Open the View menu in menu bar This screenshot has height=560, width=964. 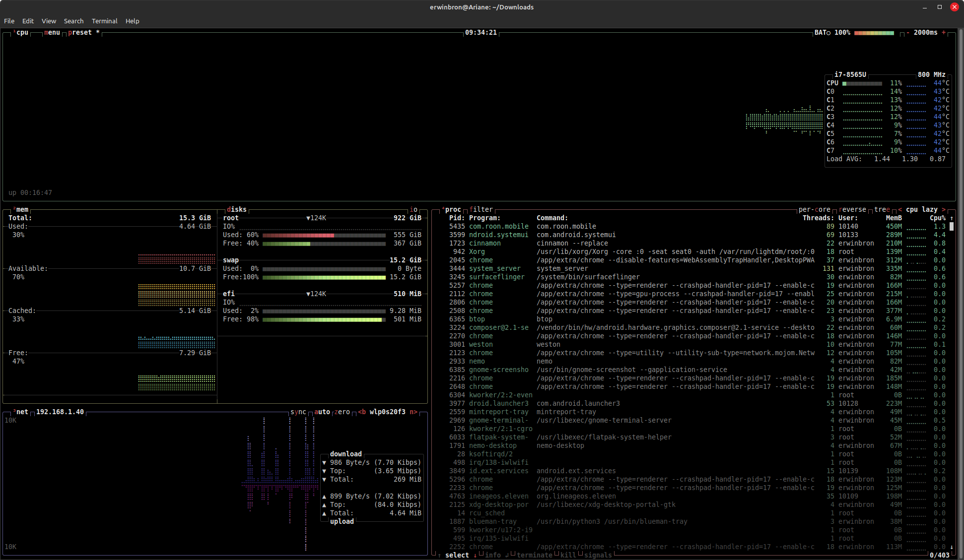click(49, 21)
